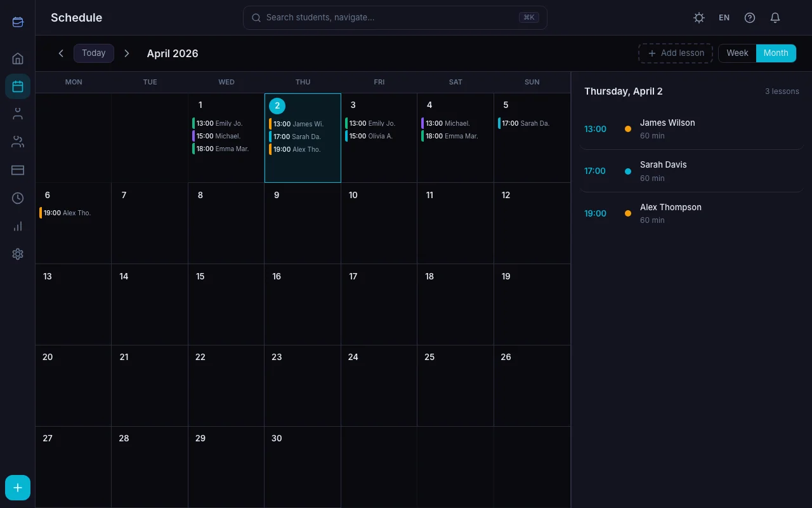Open Wednesday 1's 13:00 Emily Jo. lesson
The height and width of the screenshot is (508, 812).
click(x=226, y=123)
